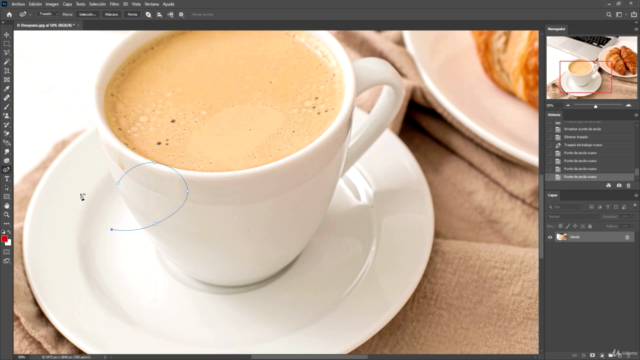Click the swap foreground and background colors icon

tap(9, 232)
